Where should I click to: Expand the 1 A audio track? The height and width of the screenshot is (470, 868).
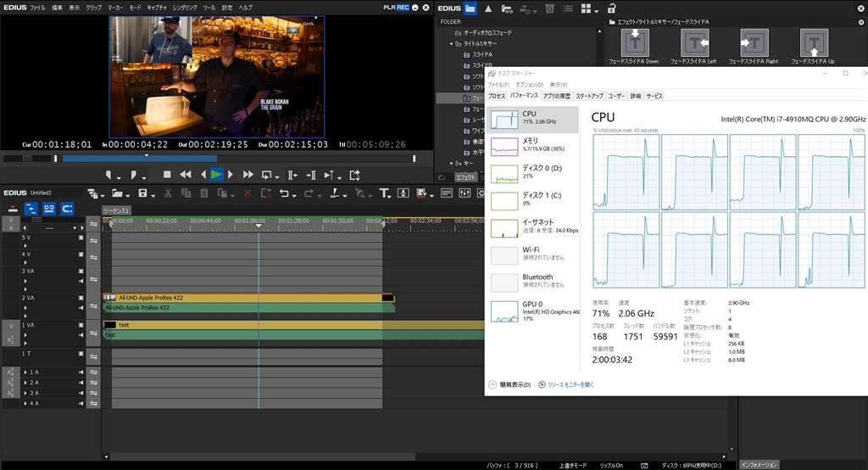coord(25,372)
